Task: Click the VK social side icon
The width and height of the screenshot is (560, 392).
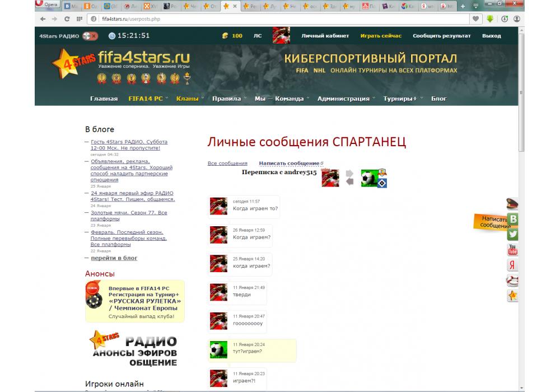Action: pyautogui.click(x=512, y=220)
